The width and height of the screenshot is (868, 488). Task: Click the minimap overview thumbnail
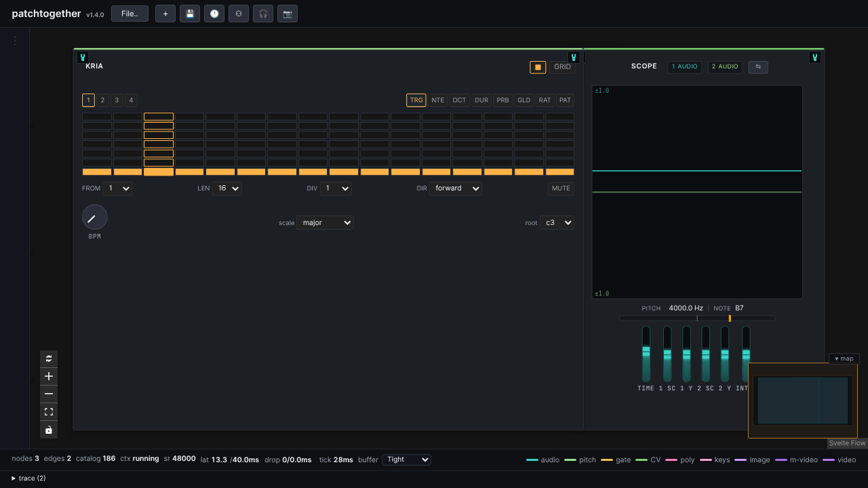[x=803, y=401]
